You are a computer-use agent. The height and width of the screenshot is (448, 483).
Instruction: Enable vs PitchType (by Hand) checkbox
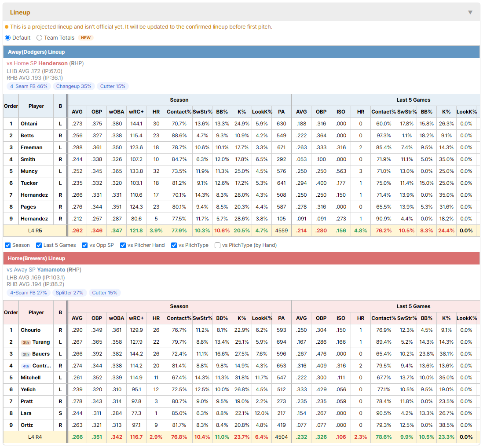click(217, 245)
